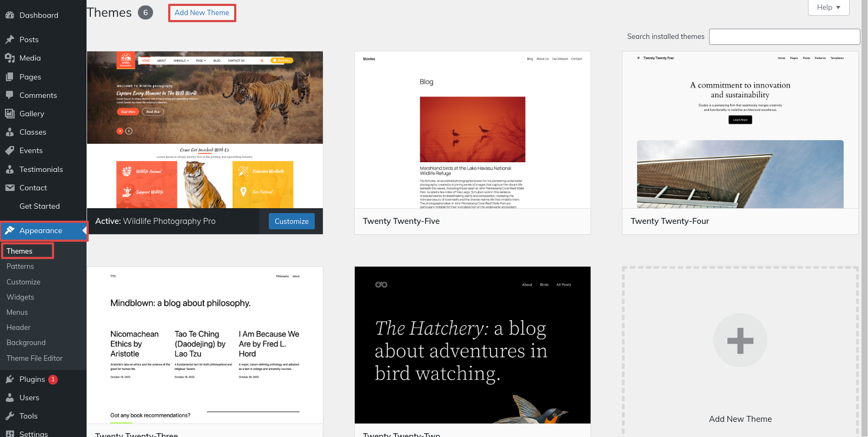Click the Pages document icon
Screen dimensions: 868x437
coord(10,77)
